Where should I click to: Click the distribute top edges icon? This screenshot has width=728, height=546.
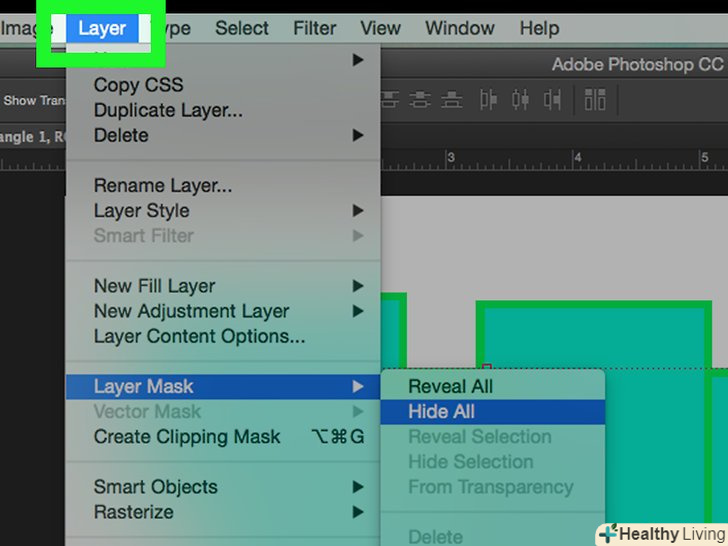point(595,99)
